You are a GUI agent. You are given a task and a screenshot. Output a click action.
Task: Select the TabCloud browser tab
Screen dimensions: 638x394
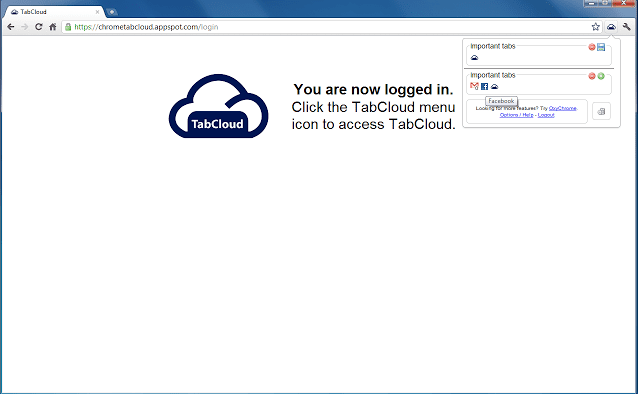tap(54, 12)
